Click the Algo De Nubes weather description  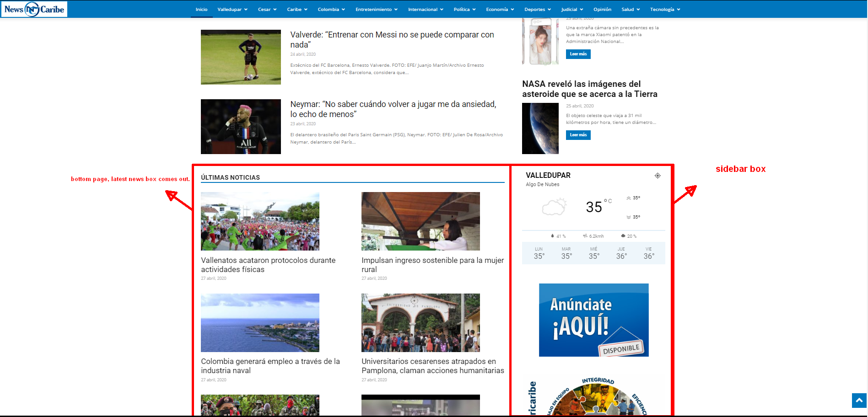coord(543,184)
